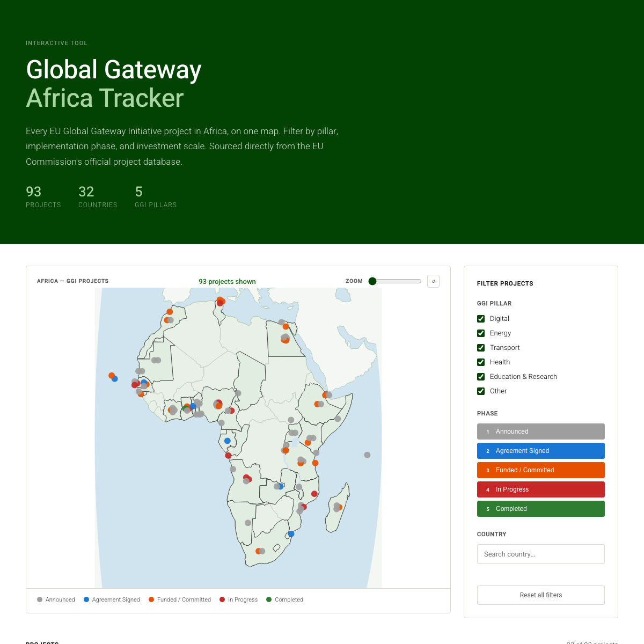Image resolution: width=644 pixels, height=644 pixels.
Task: Click the green Completed legend dot
Action: point(268,599)
